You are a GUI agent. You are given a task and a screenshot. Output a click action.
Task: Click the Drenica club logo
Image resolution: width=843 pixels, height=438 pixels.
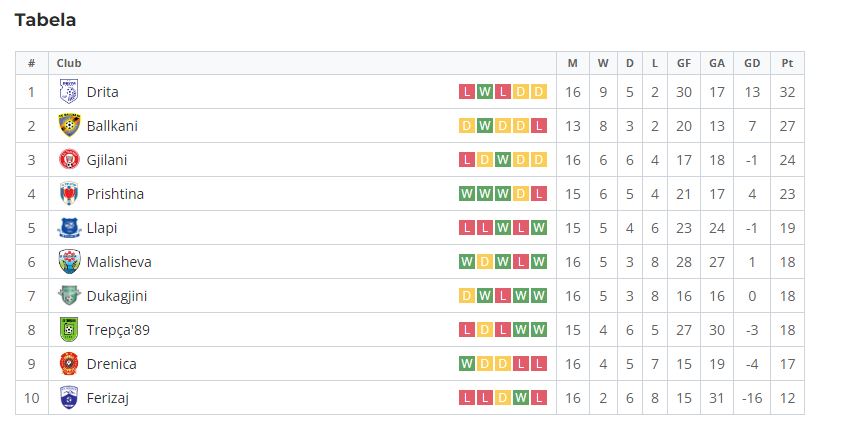[69, 364]
